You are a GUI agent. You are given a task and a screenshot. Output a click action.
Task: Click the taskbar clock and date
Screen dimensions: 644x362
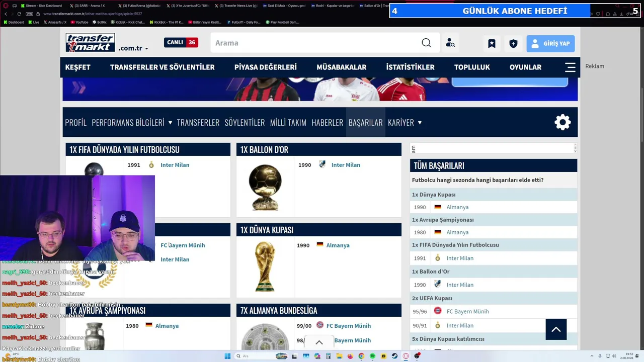coord(626,356)
